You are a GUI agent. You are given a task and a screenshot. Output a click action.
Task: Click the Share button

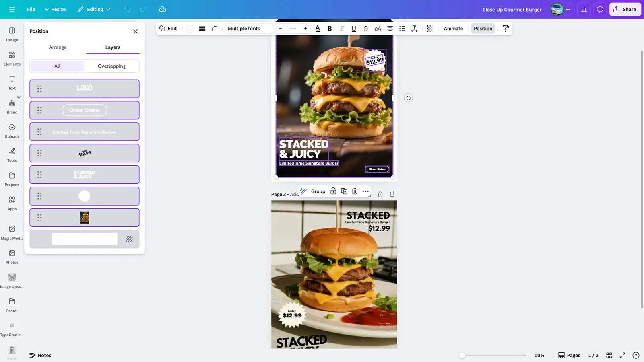625,10
